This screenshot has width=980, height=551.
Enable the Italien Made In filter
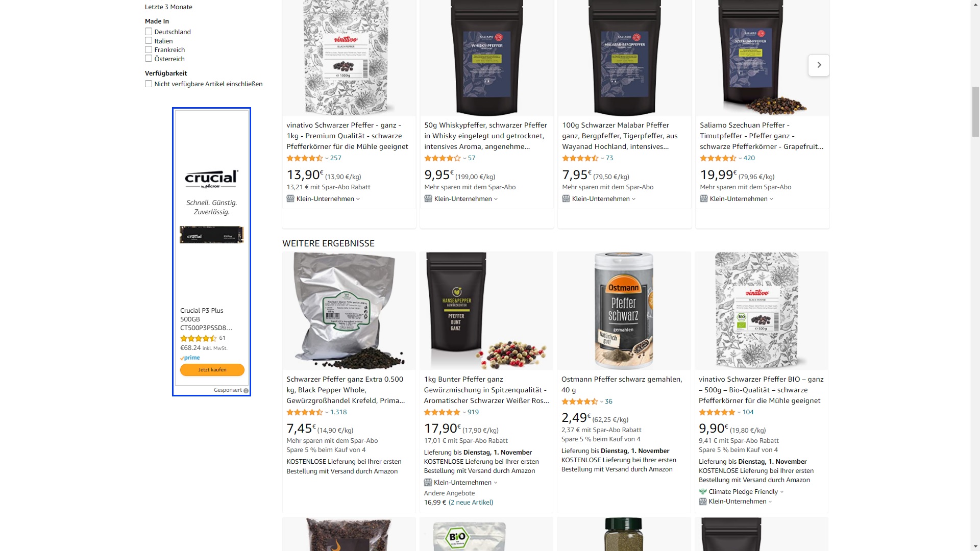tap(149, 41)
